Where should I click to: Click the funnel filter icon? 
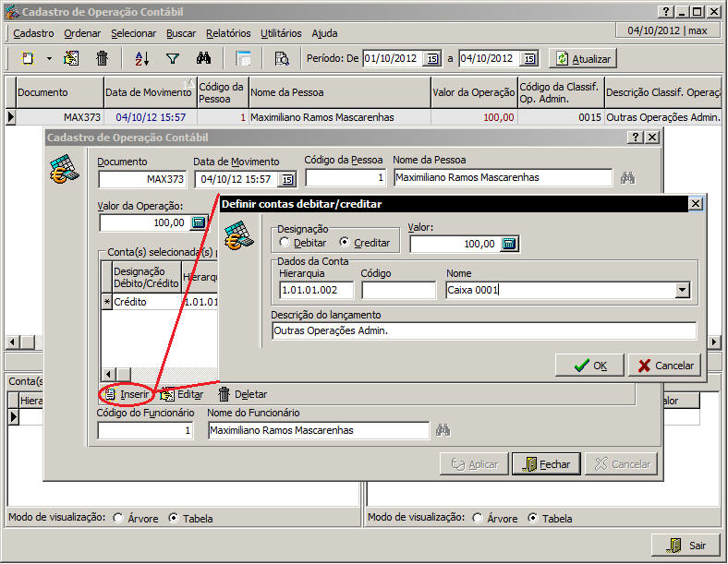tap(172, 58)
